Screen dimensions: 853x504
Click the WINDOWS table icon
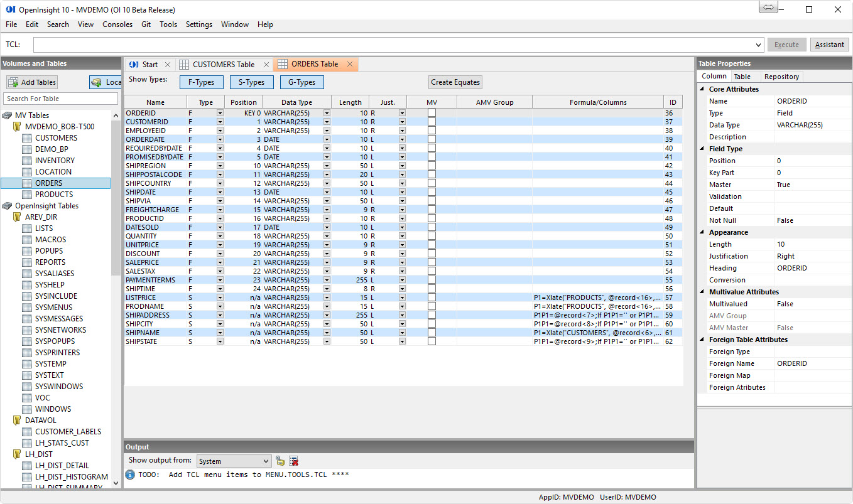pos(26,409)
